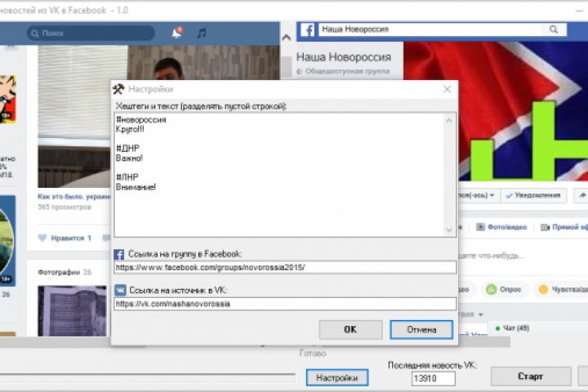
Task: Click the #новороссия hashtag line
Action: (x=141, y=120)
